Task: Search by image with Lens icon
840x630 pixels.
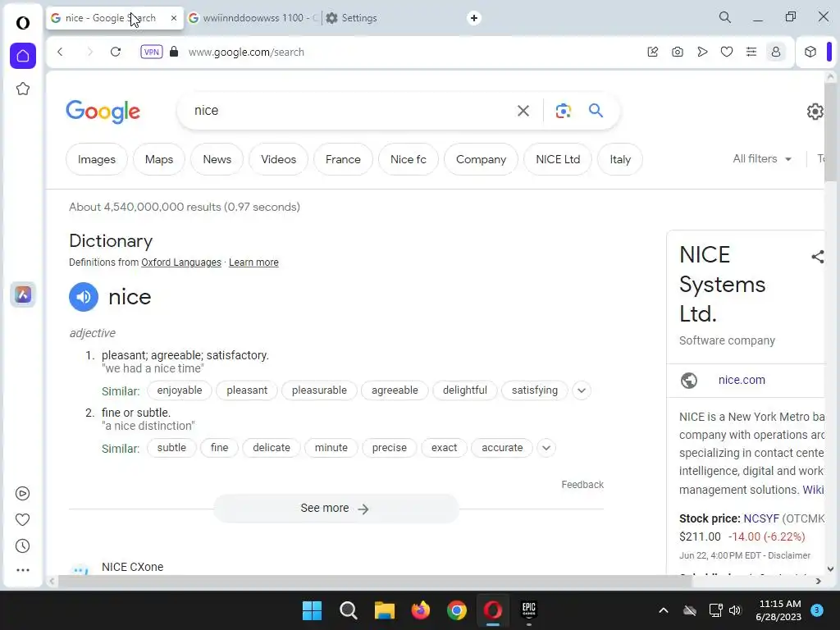Action: click(x=563, y=111)
